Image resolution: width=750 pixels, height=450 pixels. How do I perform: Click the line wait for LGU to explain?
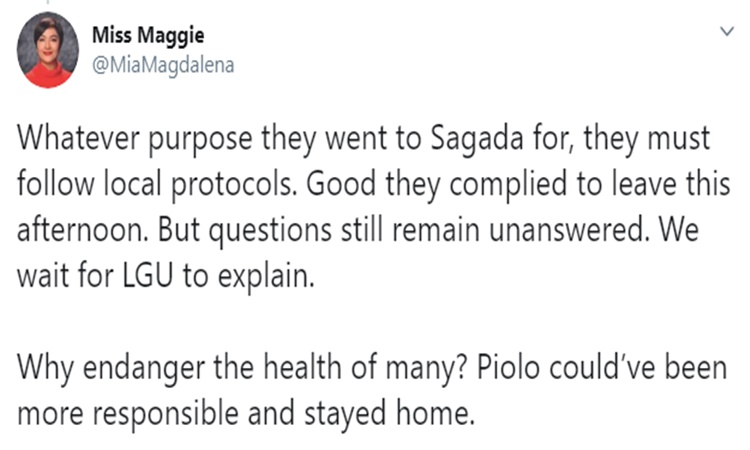tap(166, 276)
